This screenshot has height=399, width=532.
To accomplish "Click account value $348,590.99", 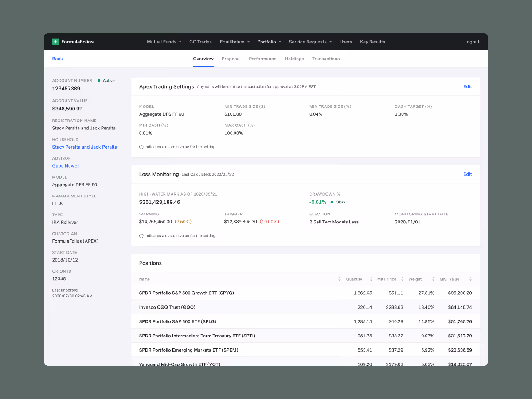I will point(67,109).
